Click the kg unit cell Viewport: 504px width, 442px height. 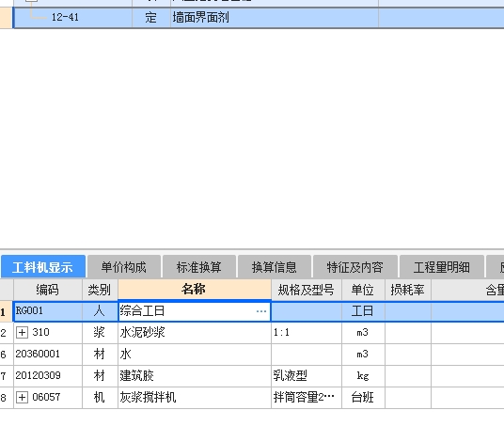point(363,376)
